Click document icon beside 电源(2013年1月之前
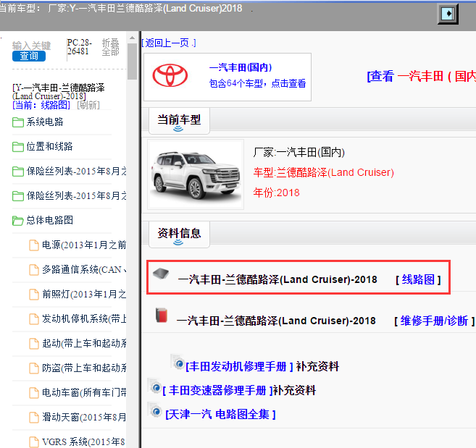 point(34,245)
